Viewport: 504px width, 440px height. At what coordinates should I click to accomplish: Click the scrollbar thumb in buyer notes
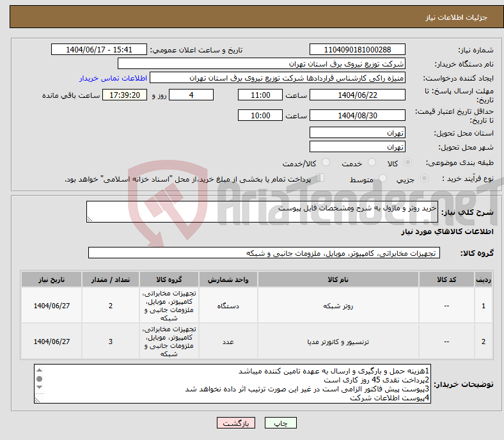click(x=39, y=379)
